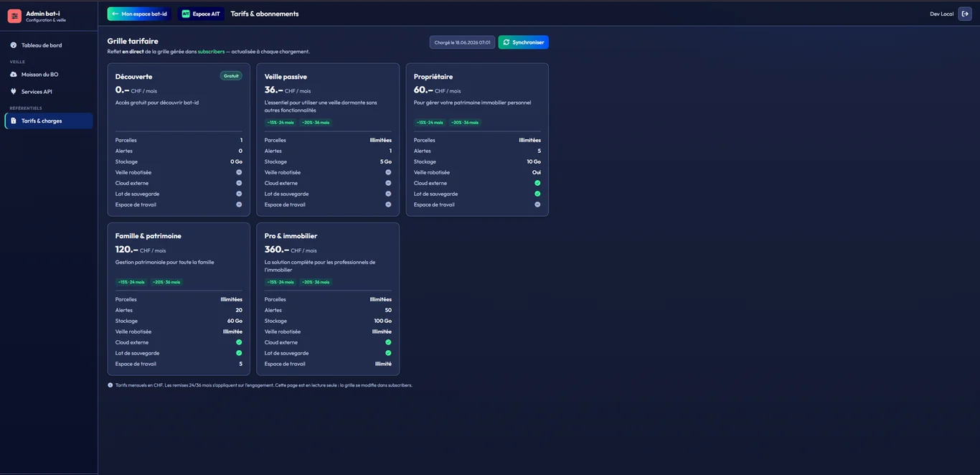The width and height of the screenshot is (980, 475).
Task: Click Pro & immobilier's Stockage value 100 Go
Action: click(x=383, y=321)
